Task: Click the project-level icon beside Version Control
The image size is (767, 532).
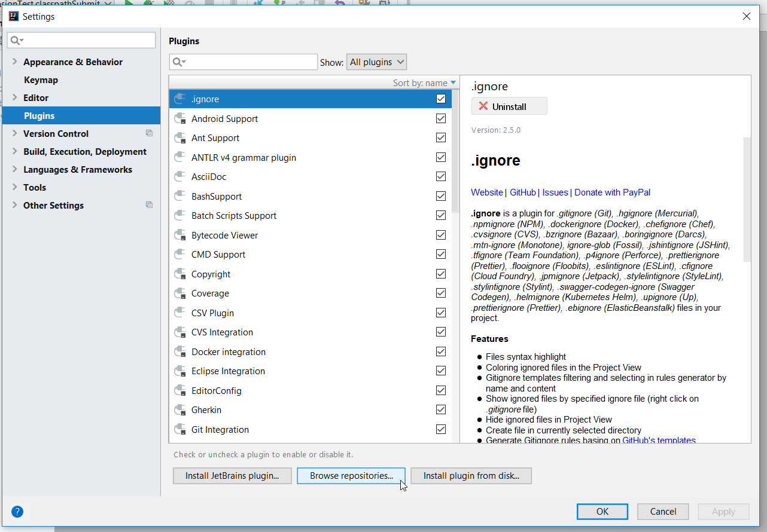Action: coord(150,133)
